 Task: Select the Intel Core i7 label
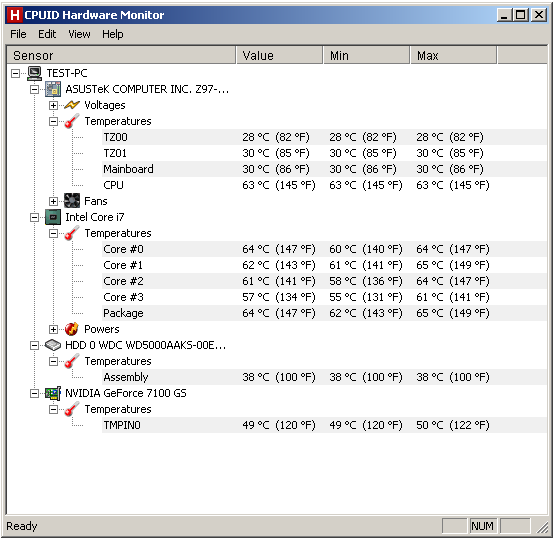pyautogui.click(x=94, y=217)
